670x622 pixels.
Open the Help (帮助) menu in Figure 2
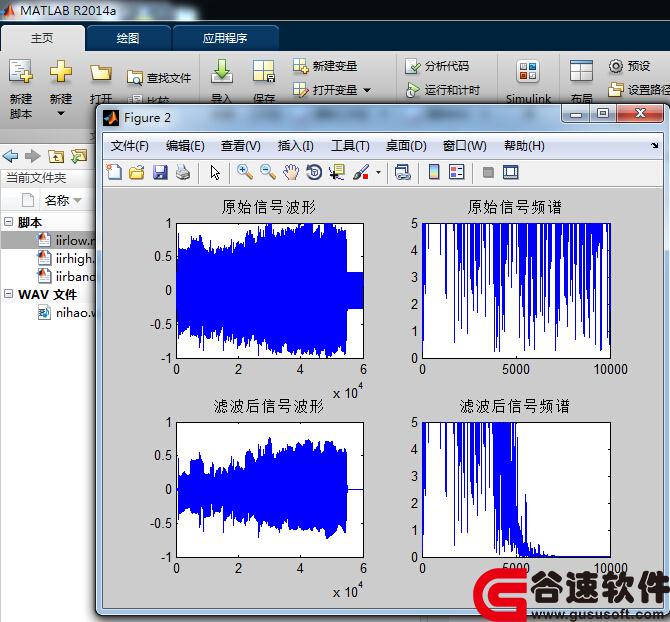pos(524,146)
